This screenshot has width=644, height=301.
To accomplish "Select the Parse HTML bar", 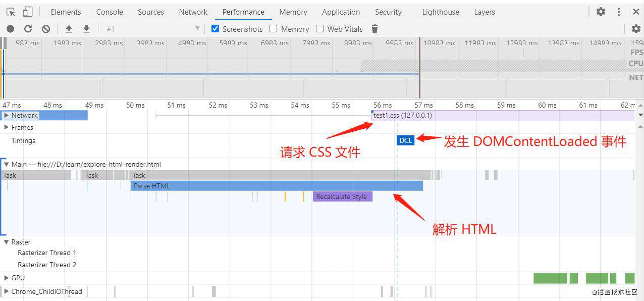I will tap(277, 186).
